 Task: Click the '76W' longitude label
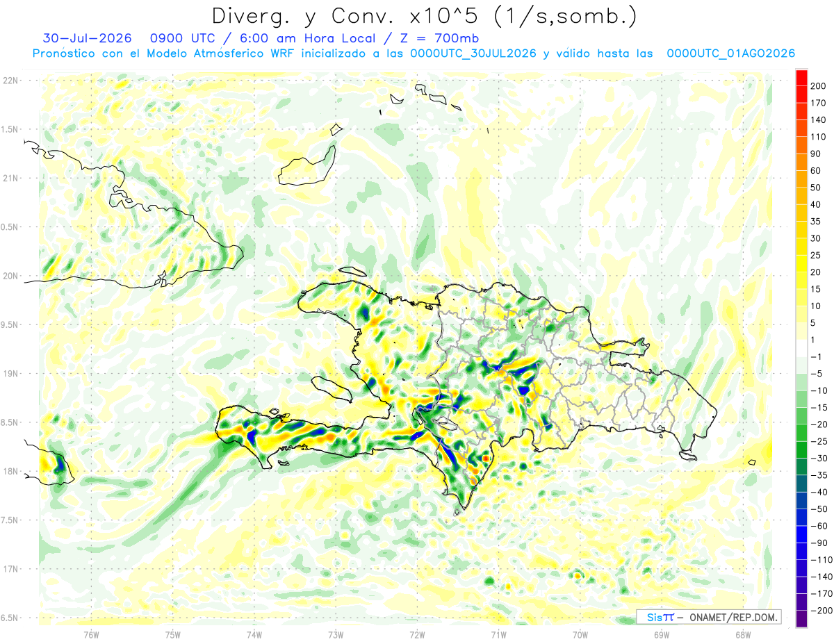[91, 634]
